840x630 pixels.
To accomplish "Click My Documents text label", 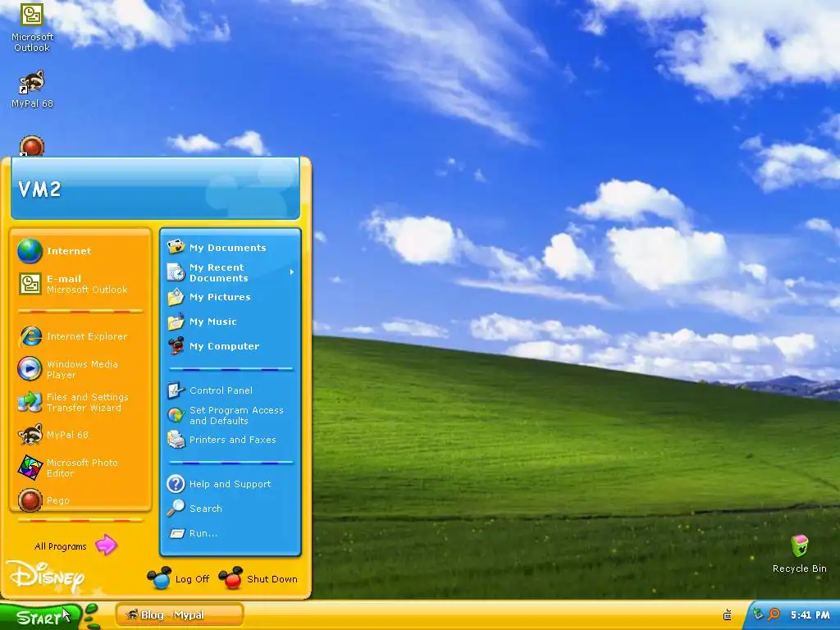I will tap(228, 248).
